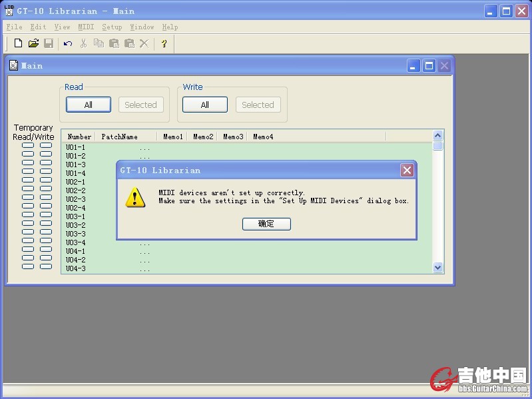Open the Setup menu
The image size is (532, 399).
pyautogui.click(x=112, y=27)
